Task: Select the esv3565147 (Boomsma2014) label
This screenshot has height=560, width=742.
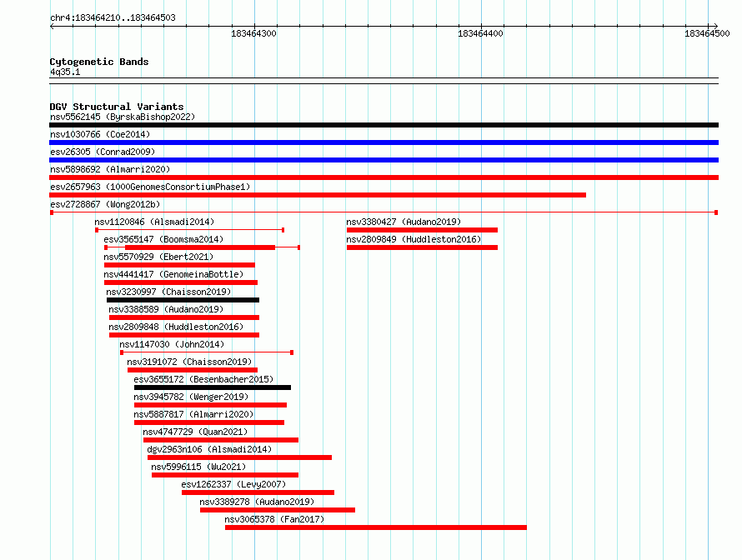Action: click(163, 239)
